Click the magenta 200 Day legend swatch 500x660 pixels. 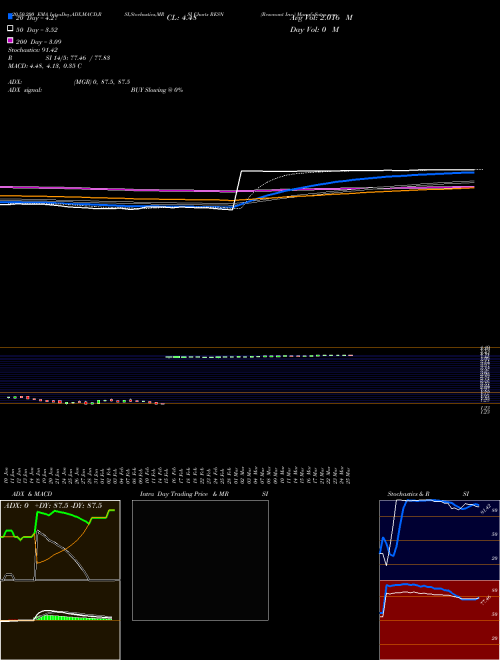click(x=10, y=40)
